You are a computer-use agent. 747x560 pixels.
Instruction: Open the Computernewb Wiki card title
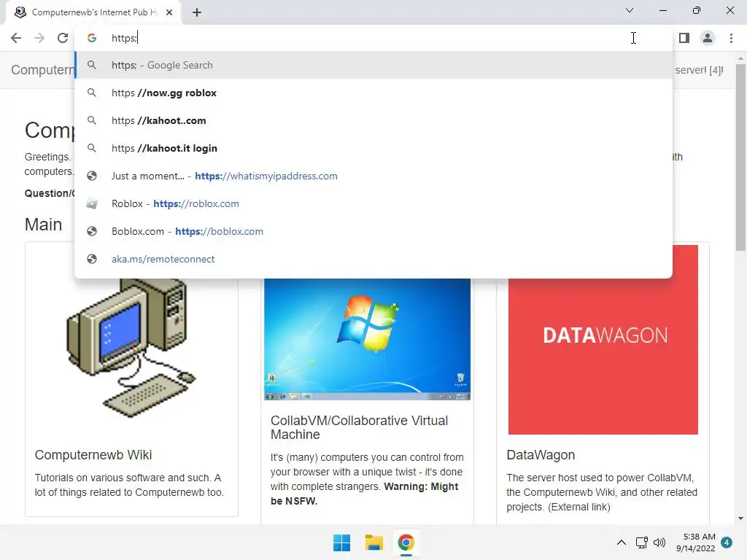[x=93, y=455]
